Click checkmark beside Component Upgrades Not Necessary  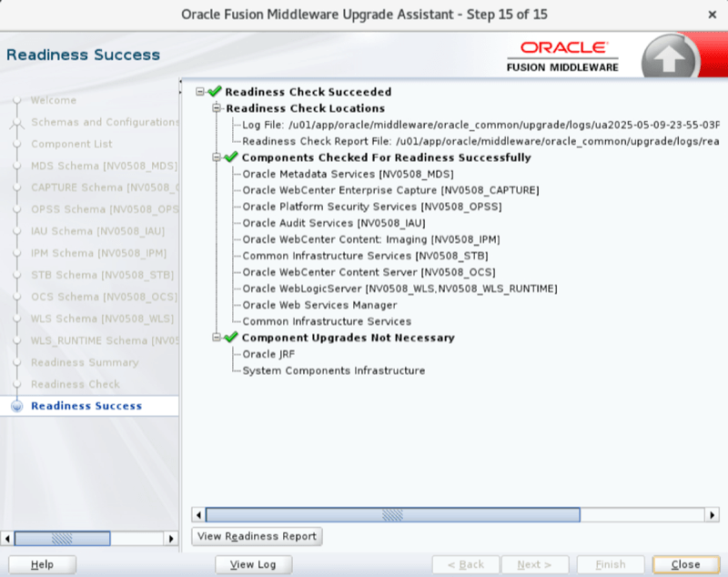231,337
